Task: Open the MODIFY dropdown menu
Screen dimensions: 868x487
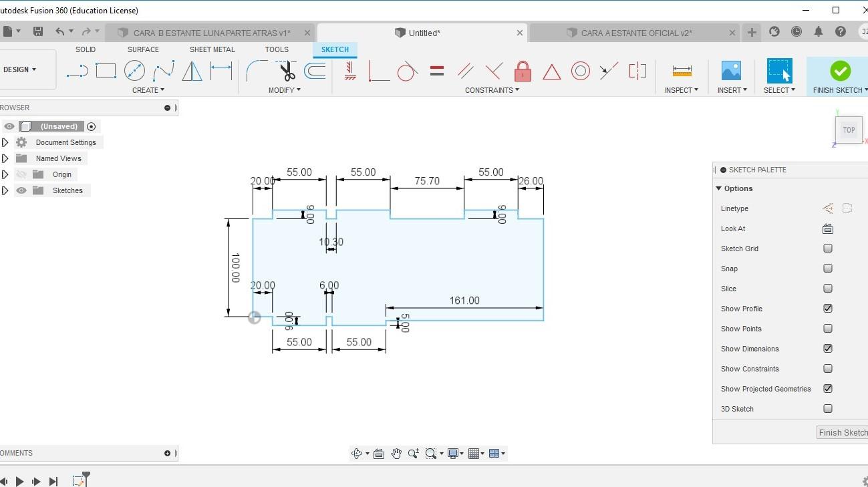Action: (x=285, y=90)
